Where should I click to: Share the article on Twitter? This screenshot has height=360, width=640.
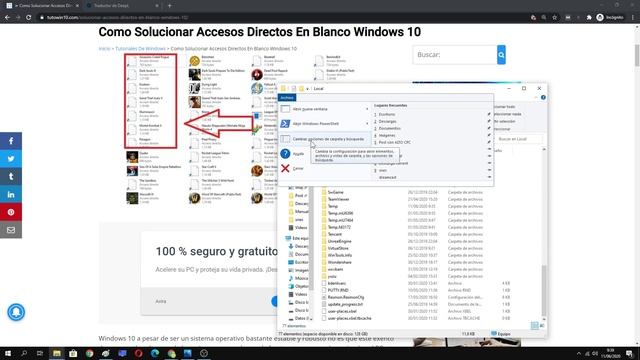(11, 159)
